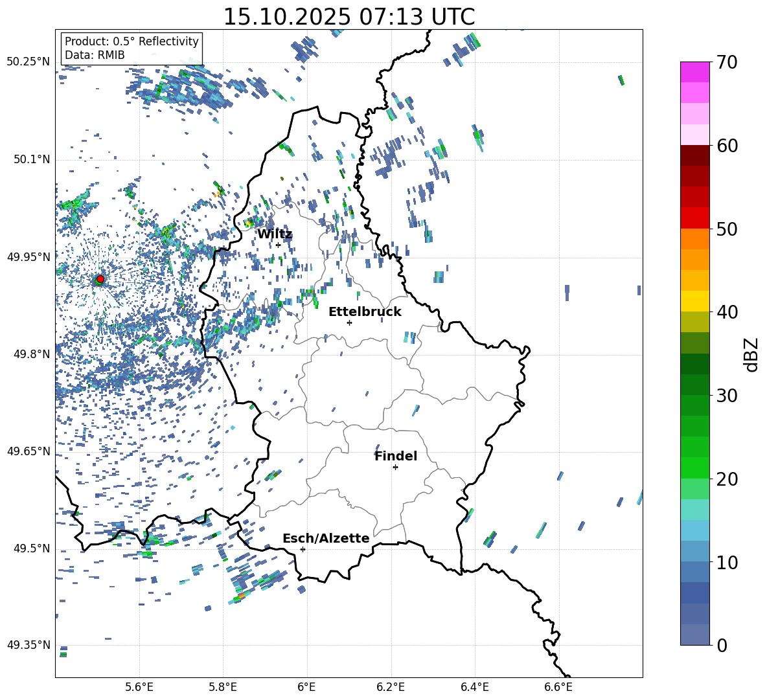Click the Esch/Alzette station cross marker
This screenshot has height=700, width=767.
tap(303, 549)
